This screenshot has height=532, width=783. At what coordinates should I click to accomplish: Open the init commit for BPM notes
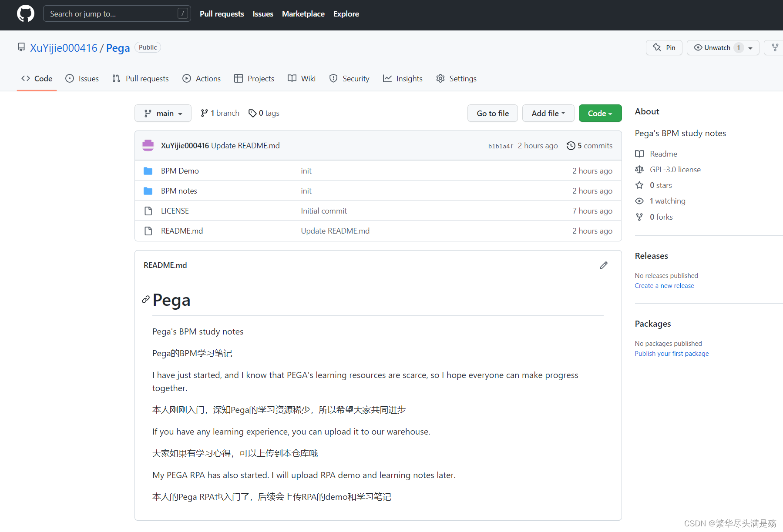(306, 191)
